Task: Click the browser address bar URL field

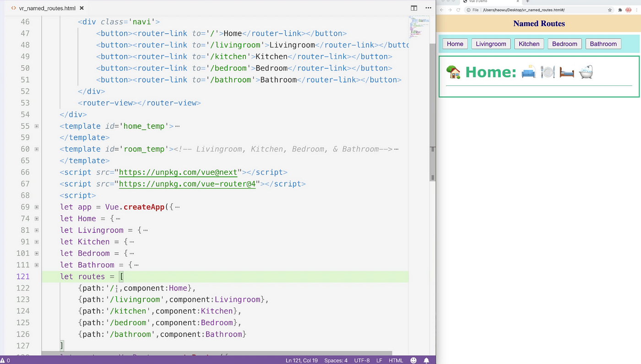Action: click(539, 10)
